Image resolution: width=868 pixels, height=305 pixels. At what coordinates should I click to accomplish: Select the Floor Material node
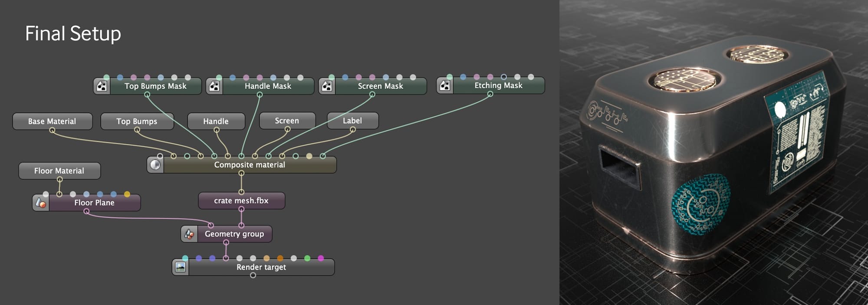[x=59, y=171]
